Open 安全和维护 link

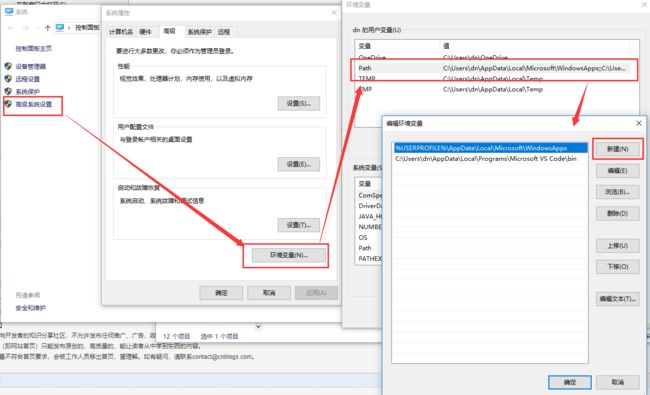[x=31, y=308]
